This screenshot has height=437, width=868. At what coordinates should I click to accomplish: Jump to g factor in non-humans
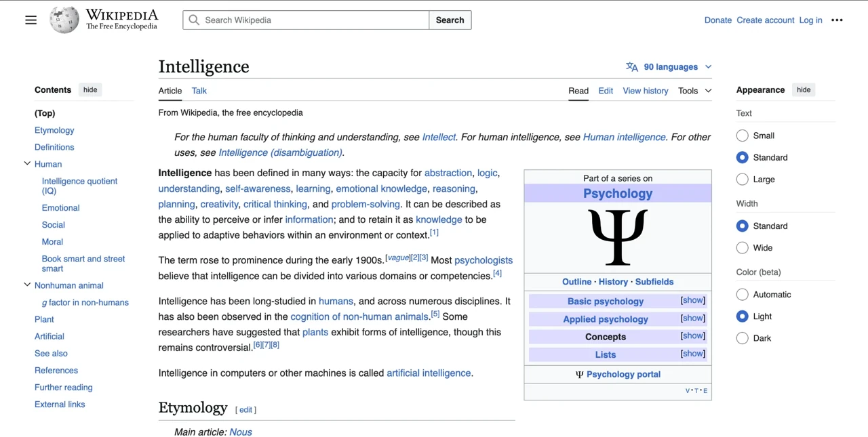pyautogui.click(x=85, y=303)
